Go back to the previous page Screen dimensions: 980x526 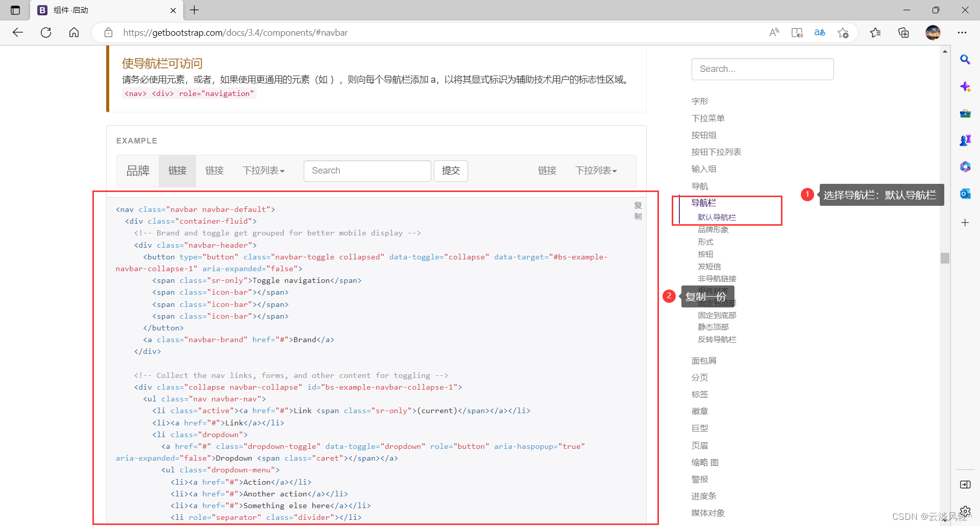pyautogui.click(x=18, y=33)
